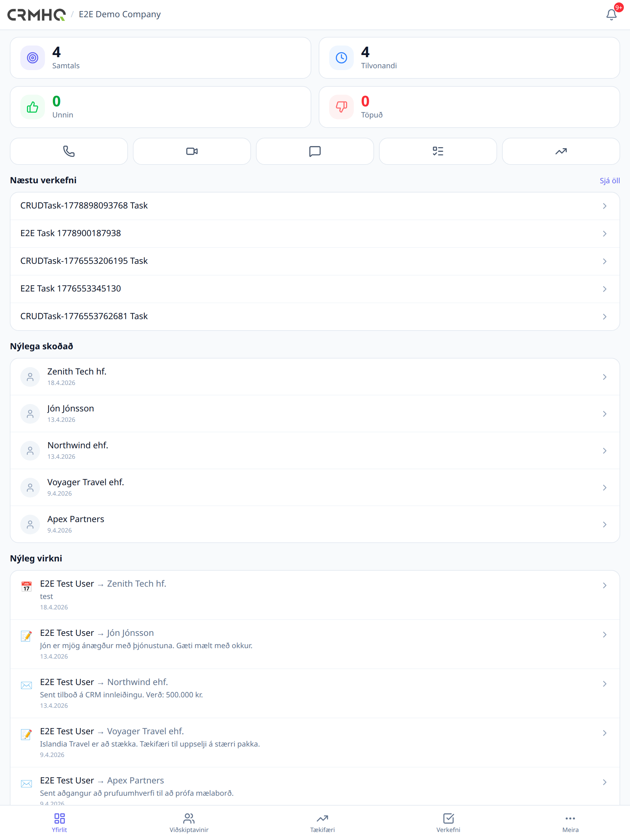
Task: Log a phone call activity
Action: coord(69,151)
